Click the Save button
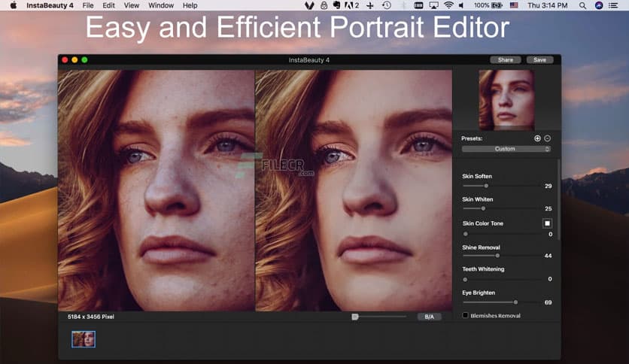629x364 pixels. click(x=540, y=59)
